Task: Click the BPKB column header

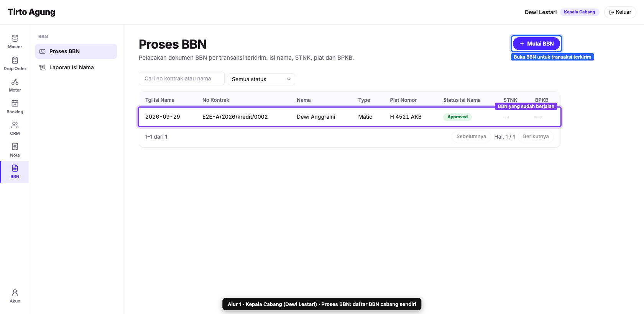Action: pos(542,100)
